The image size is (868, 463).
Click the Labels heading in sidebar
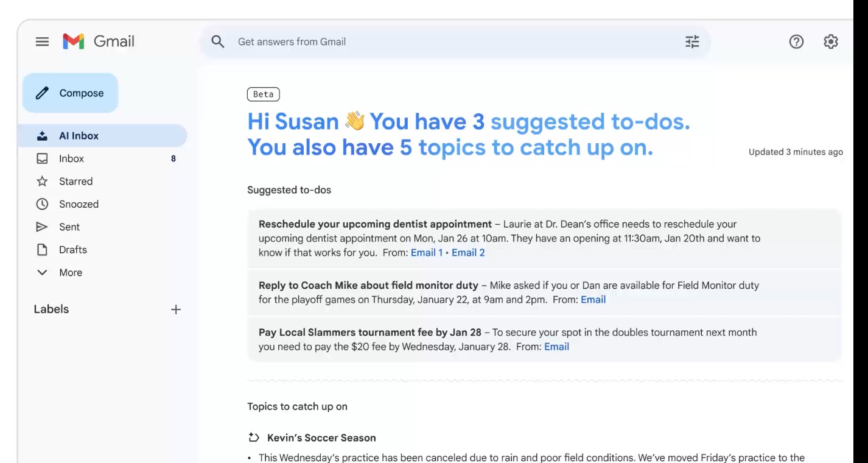51,309
